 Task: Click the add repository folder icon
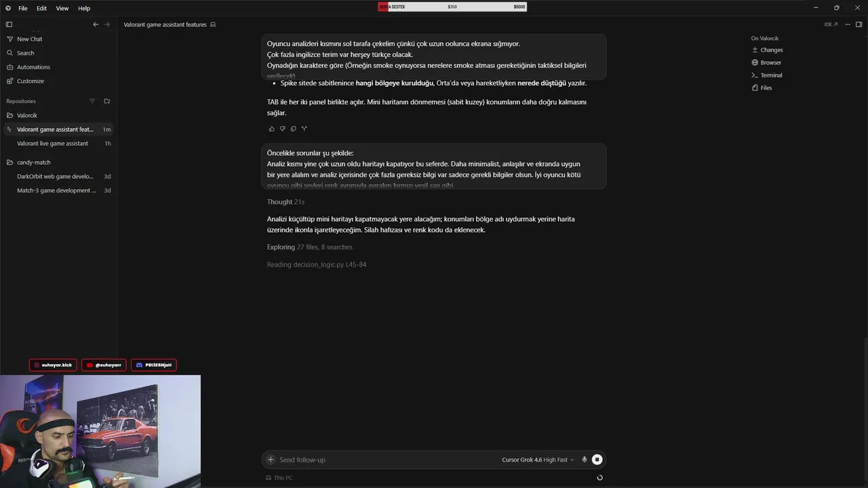(107, 101)
